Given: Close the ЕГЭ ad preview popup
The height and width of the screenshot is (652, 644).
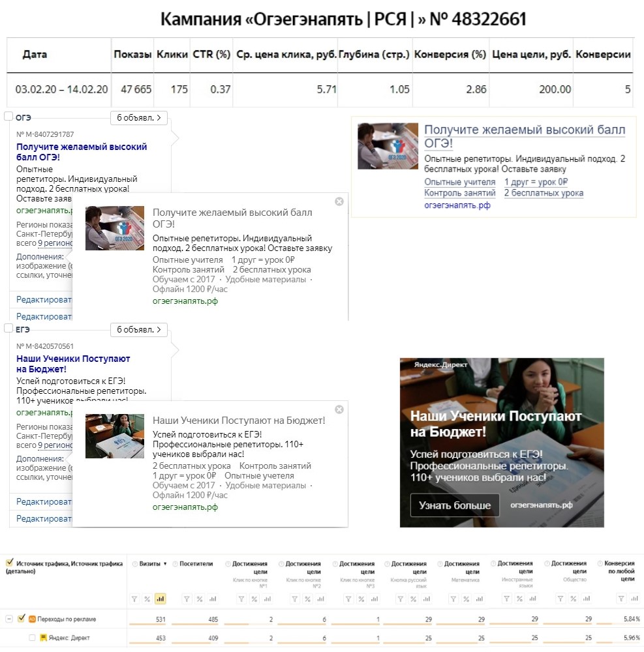Looking at the screenshot, I should pyautogui.click(x=339, y=409).
